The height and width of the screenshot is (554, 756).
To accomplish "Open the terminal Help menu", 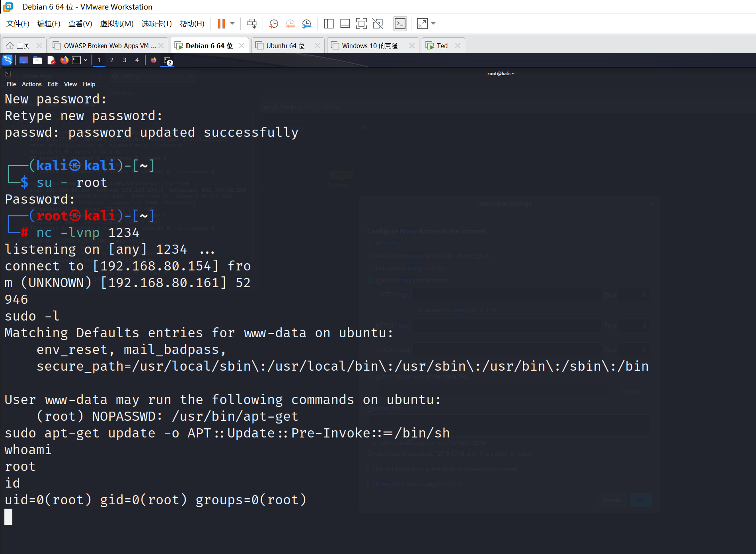I will 89,84.
